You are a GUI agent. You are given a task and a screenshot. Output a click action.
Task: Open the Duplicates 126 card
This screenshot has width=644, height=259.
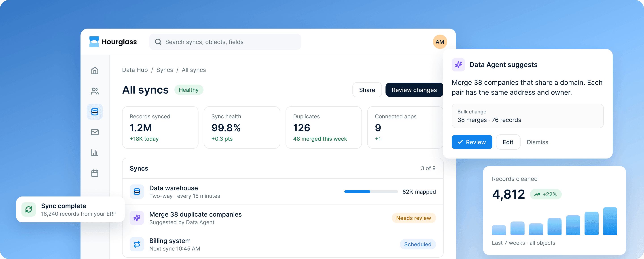coord(324,127)
